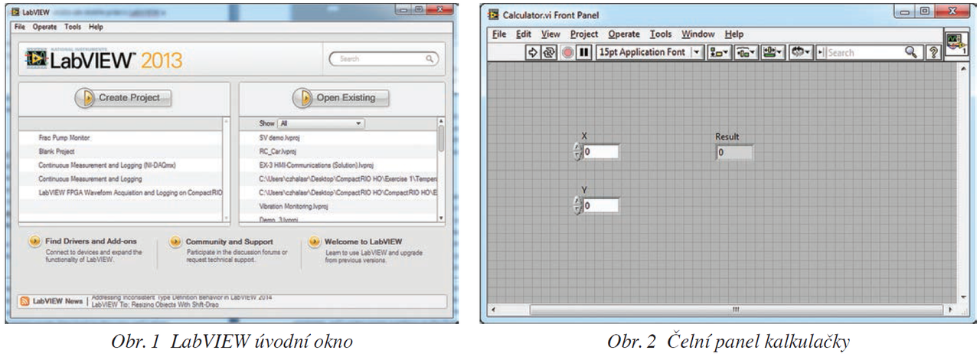Open Help menu in Calculator.vi window
980x357 pixels.
[734, 34]
